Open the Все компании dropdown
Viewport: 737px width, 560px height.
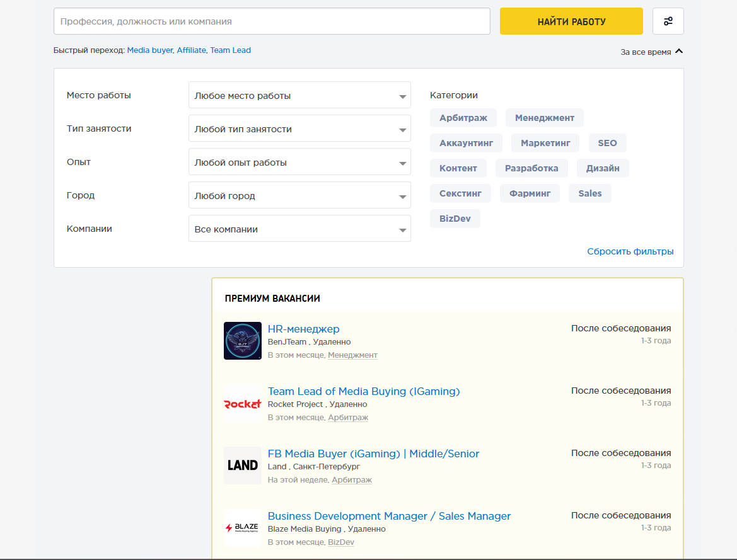(x=299, y=229)
